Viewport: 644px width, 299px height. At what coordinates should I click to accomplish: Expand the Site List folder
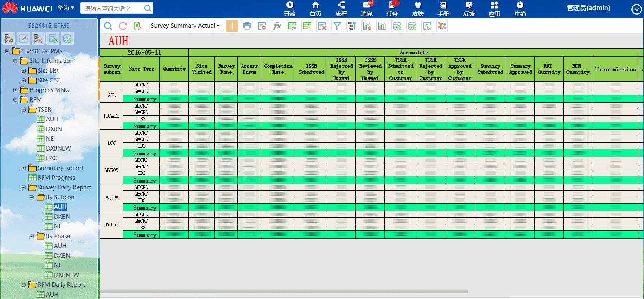tap(24, 71)
